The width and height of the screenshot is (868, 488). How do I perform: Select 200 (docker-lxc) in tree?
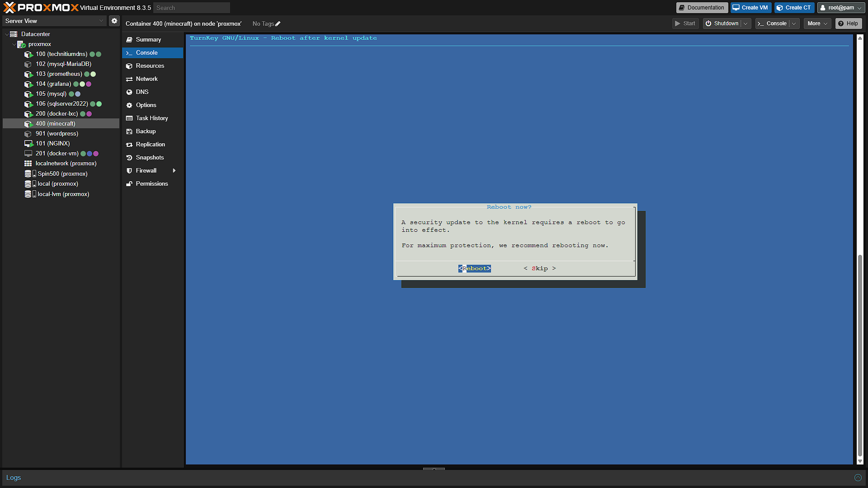(61, 114)
